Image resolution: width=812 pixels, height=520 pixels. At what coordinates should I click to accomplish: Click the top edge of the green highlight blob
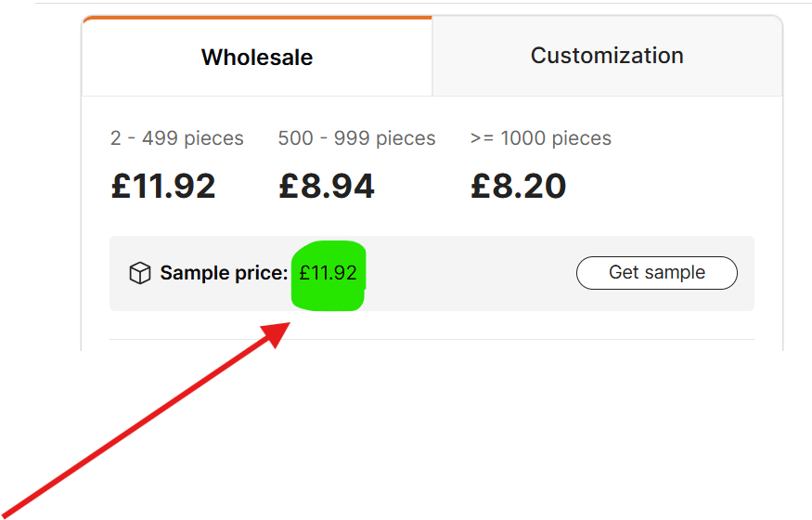coord(328,245)
